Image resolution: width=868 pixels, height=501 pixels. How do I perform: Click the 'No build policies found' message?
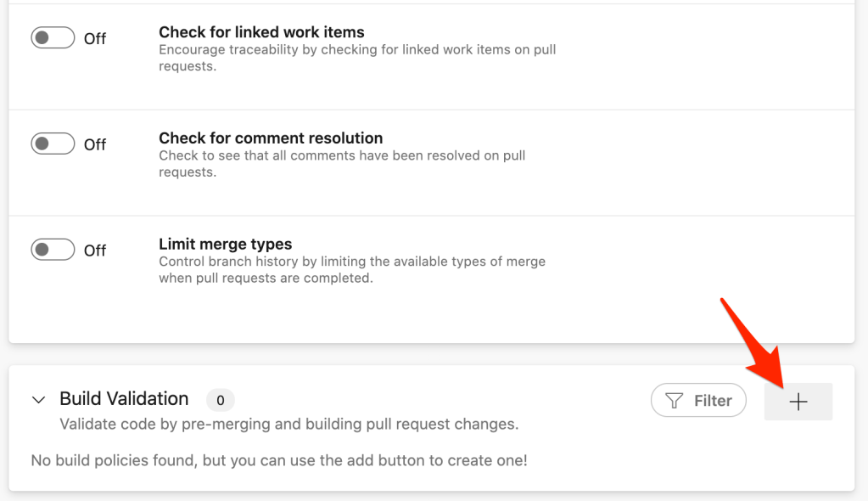click(278, 460)
